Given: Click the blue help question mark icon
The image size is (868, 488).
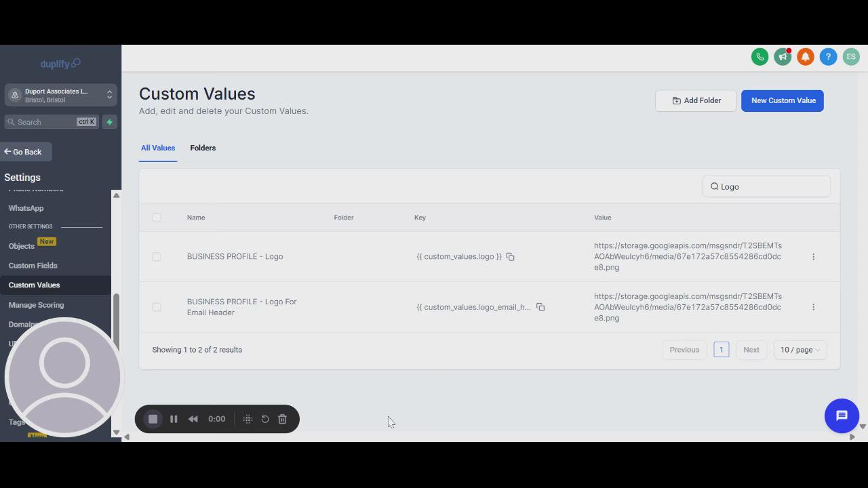Looking at the screenshot, I should pos(828,57).
